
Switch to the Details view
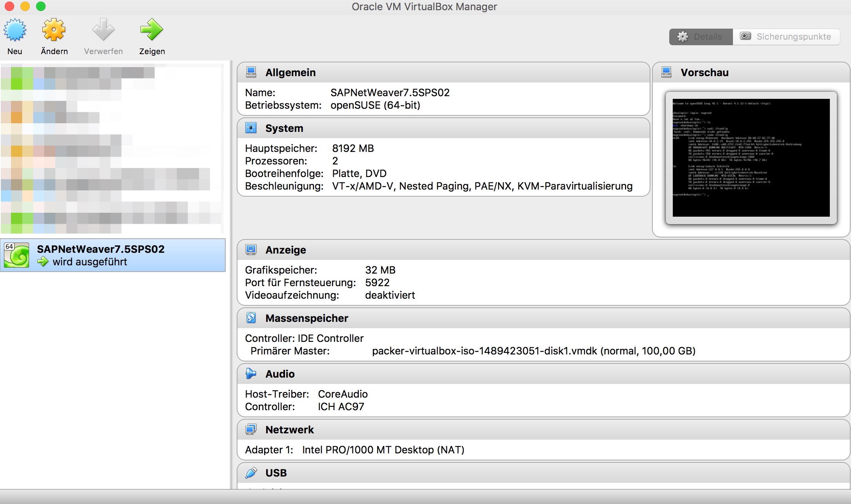(x=701, y=37)
